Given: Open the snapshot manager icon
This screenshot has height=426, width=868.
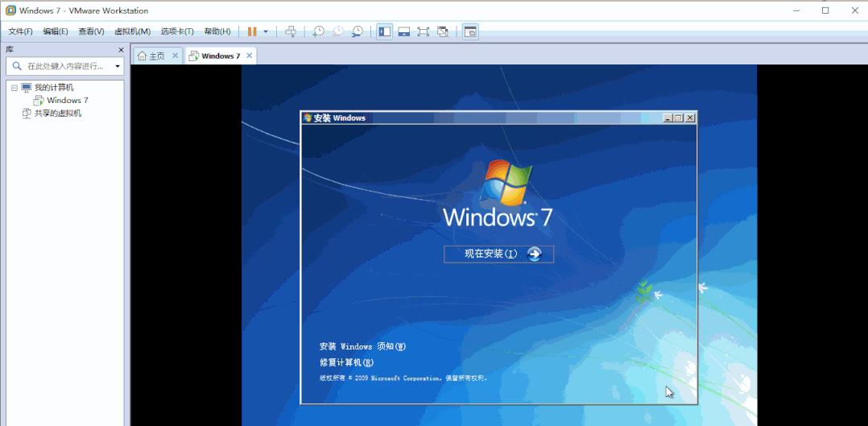Looking at the screenshot, I should (x=358, y=31).
